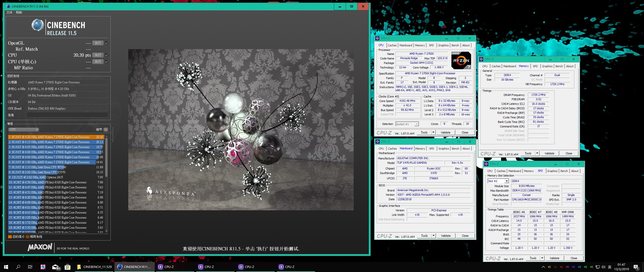Click the Cinebench globe icon in title bar
The height and width of the screenshot is (272, 644).
click(8, 6)
